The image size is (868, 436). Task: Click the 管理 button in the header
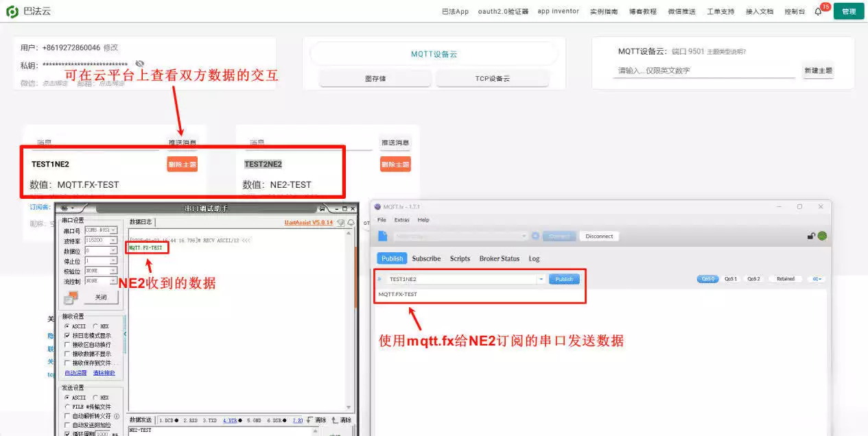coord(849,12)
